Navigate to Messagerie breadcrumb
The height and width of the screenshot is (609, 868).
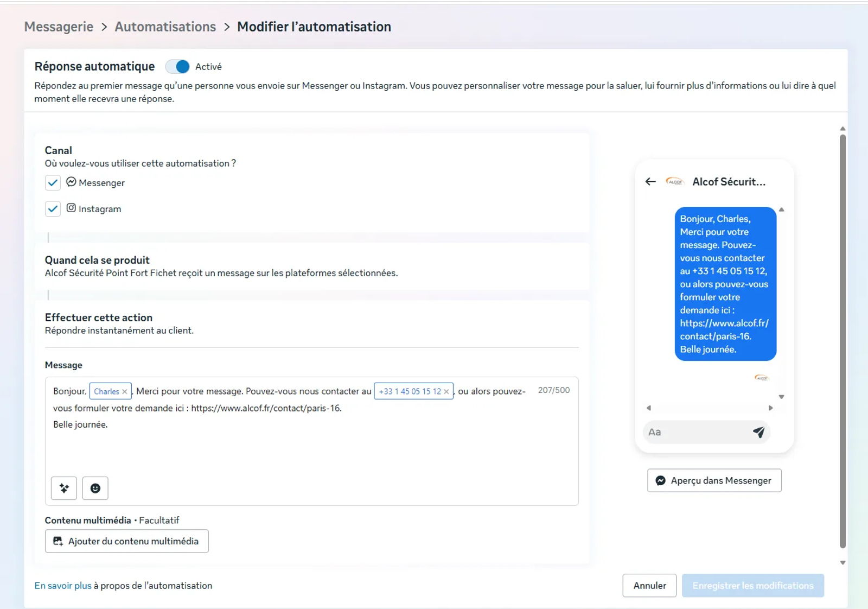pos(59,27)
